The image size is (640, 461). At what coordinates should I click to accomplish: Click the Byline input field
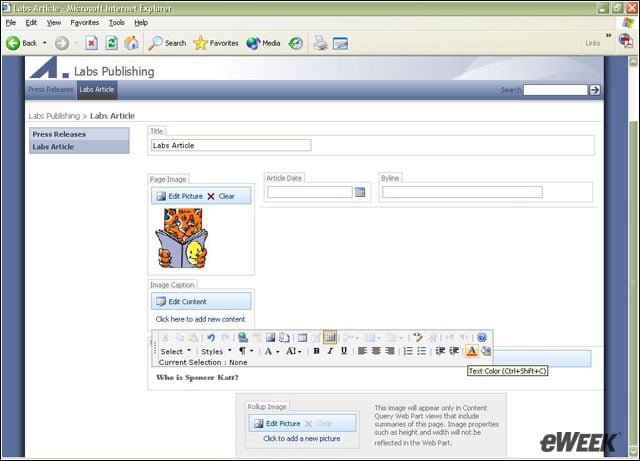(x=462, y=192)
